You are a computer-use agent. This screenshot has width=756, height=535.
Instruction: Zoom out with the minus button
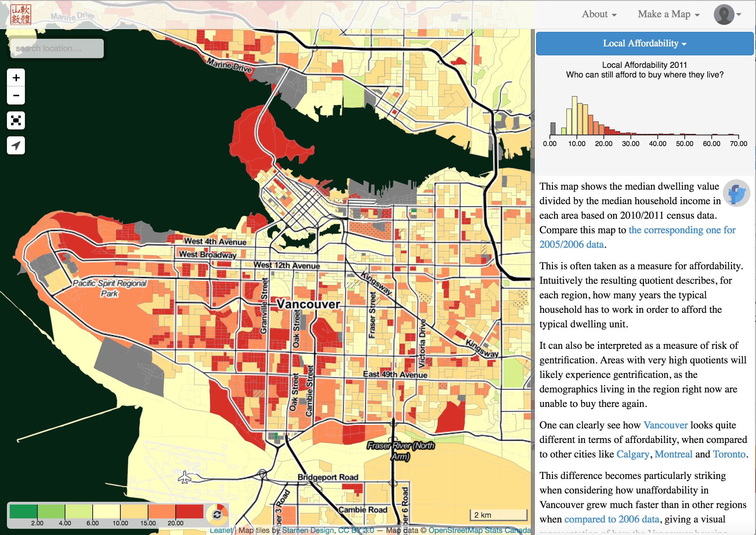(x=16, y=96)
